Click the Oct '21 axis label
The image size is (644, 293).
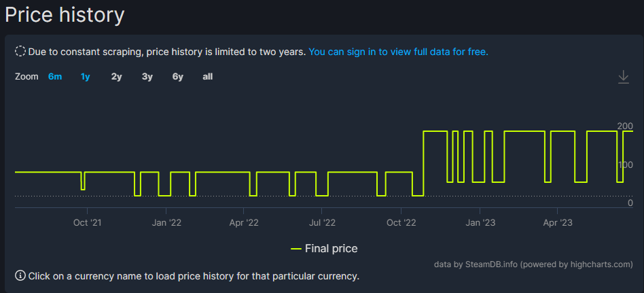pos(88,222)
